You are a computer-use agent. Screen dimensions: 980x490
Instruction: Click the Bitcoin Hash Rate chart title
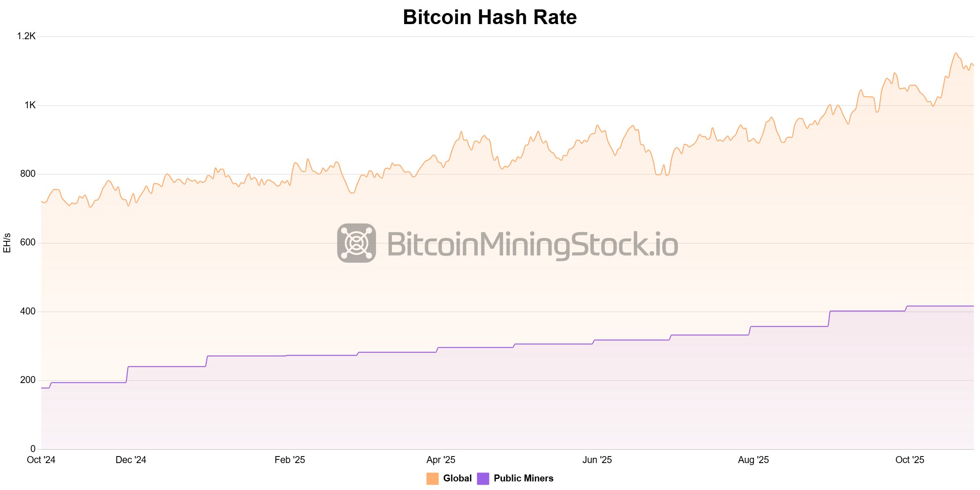[x=490, y=17]
